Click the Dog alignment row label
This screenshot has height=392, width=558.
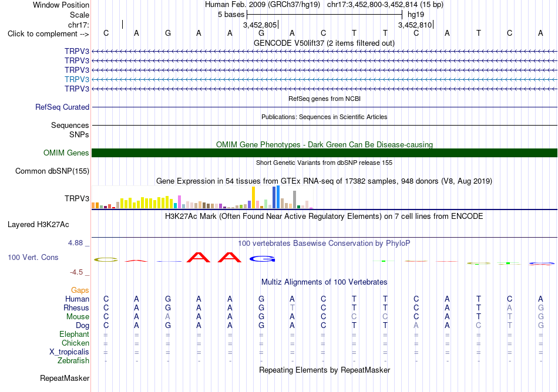point(82,326)
